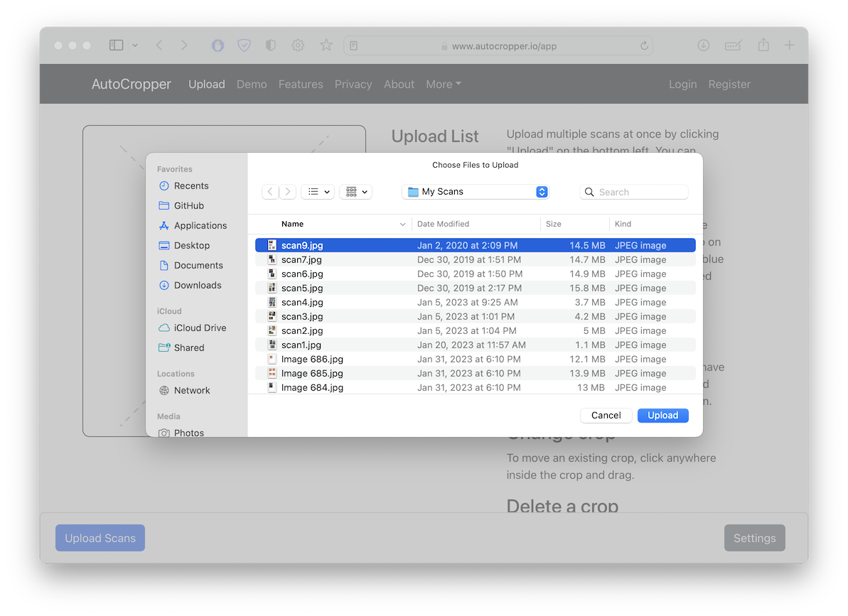Screen dimensions: 848x616
Task: Select scan5.jpg in the file list
Action: coord(476,288)
